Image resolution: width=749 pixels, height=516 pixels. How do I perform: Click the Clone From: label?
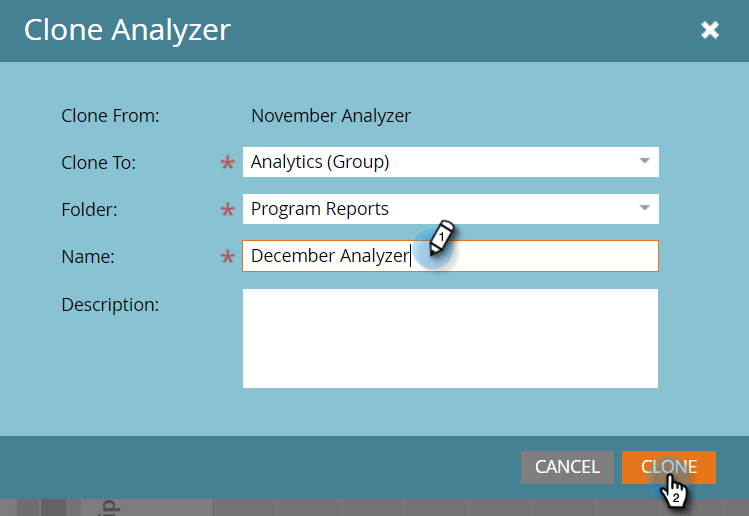coord(110,116)
